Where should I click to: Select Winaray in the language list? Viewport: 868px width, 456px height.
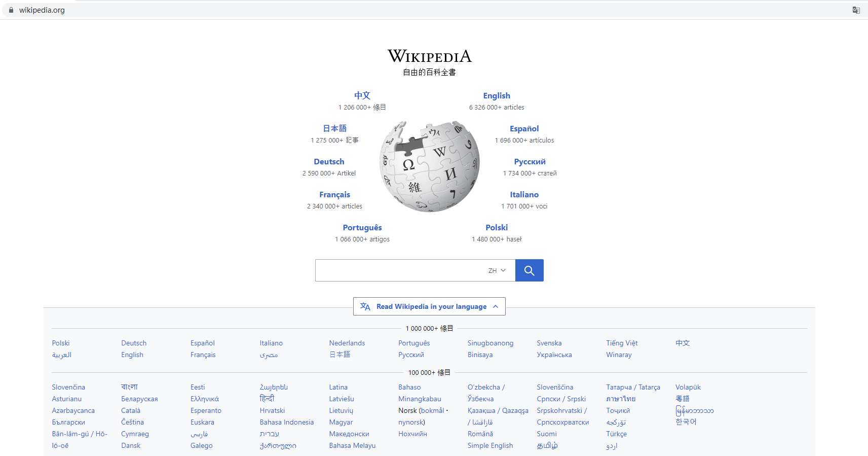(619, 355)
